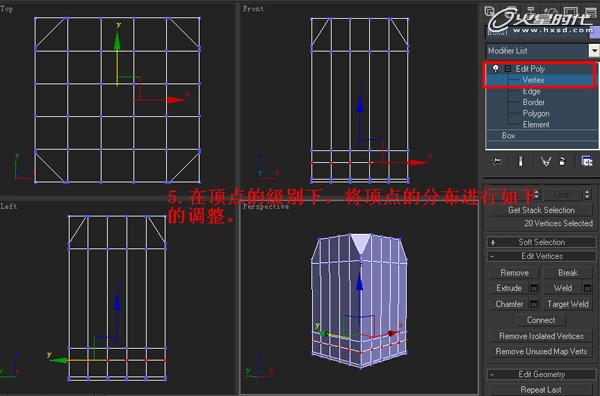
Task: Click the Repeat Last button
Action: tap(541, 390)
